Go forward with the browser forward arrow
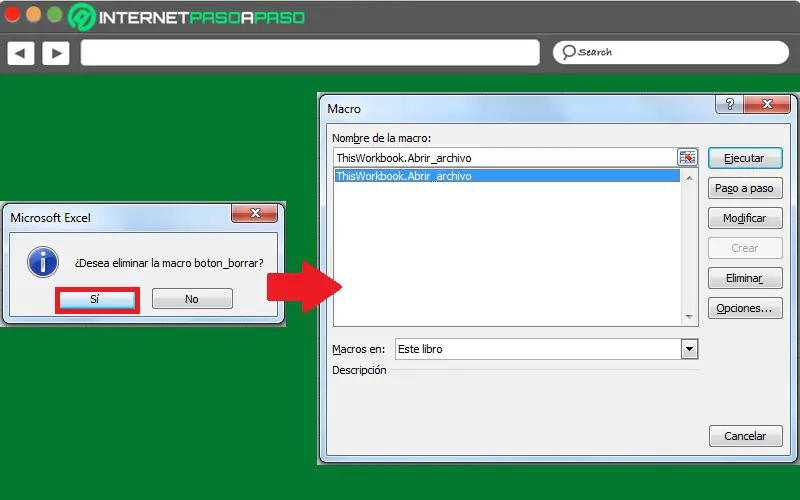The image size is (800, 500). pos(56,53)
